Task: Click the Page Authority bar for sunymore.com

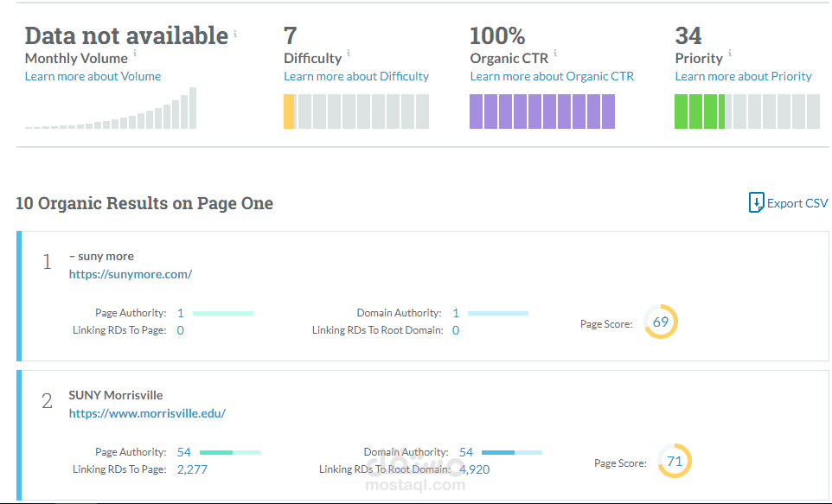Action: point(223,314)
